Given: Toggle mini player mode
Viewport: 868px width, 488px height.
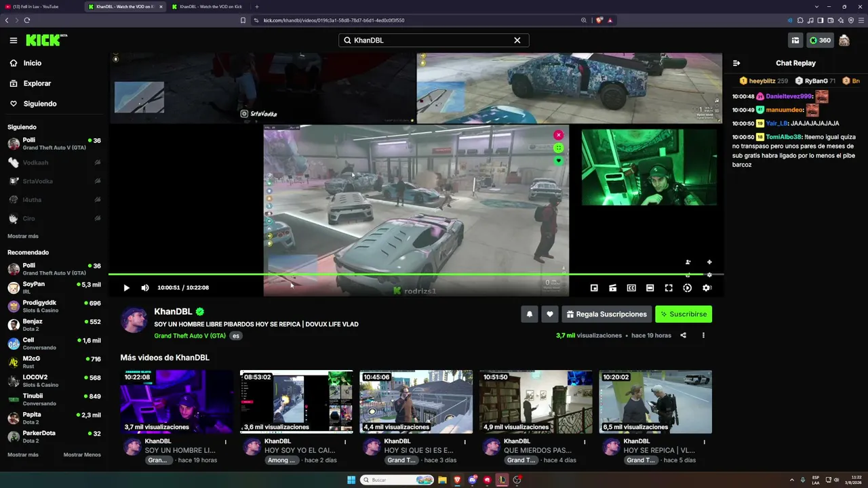Looking at the screenshot, I should [594, 288].
